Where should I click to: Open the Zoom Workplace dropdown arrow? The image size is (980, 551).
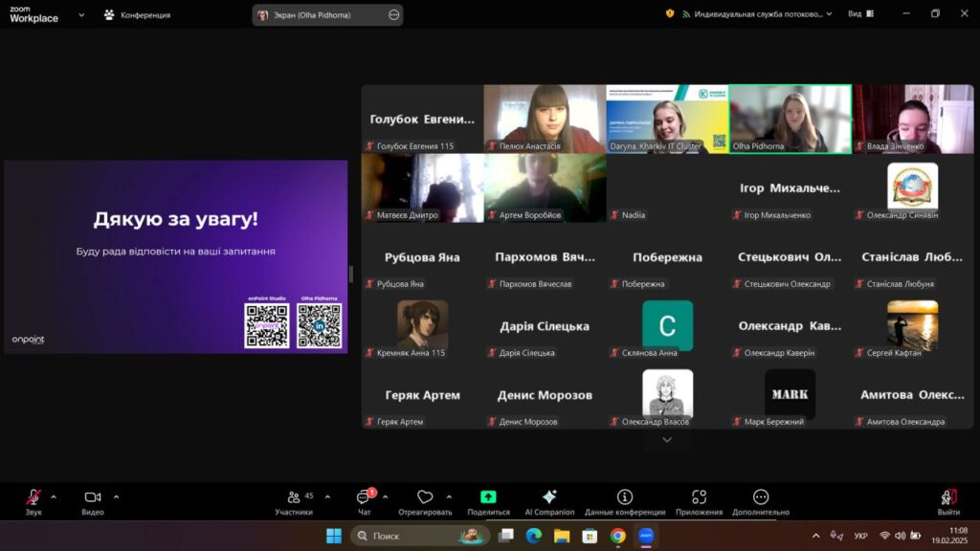tap(81, 14)
